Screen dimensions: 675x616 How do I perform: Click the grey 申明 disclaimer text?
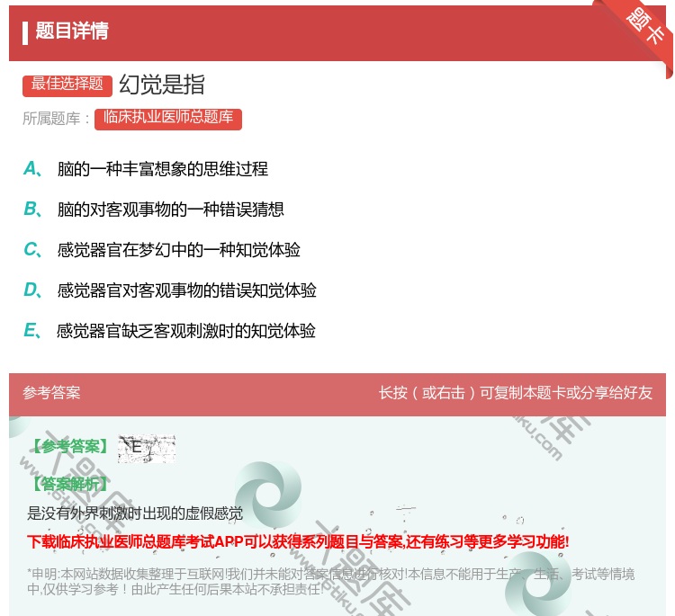[330, 581]
